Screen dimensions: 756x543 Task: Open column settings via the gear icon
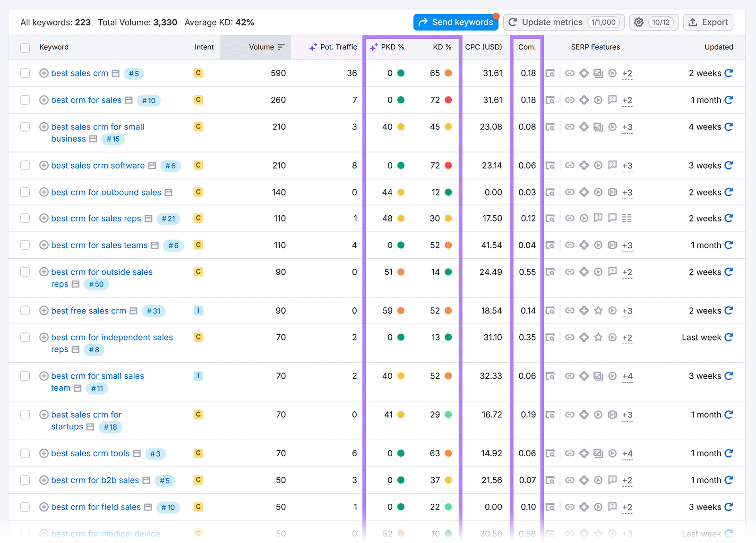tap(639, 22)
